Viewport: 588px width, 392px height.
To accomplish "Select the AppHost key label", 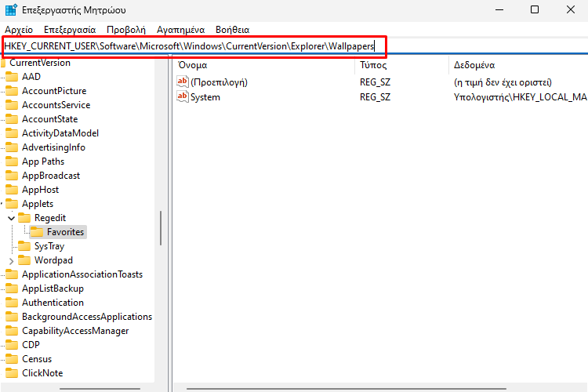I will [x=40, y=190].
